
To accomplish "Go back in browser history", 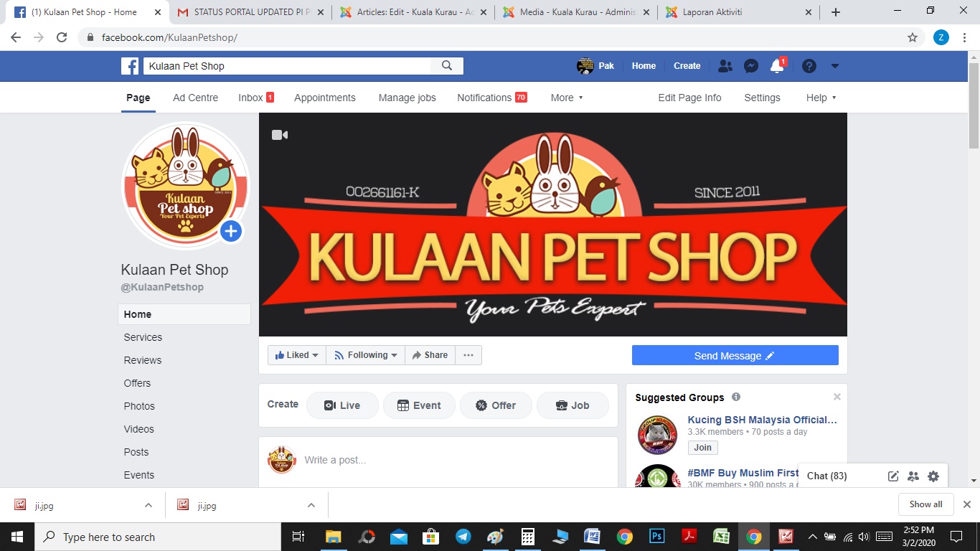I will [x=16, y=37].
